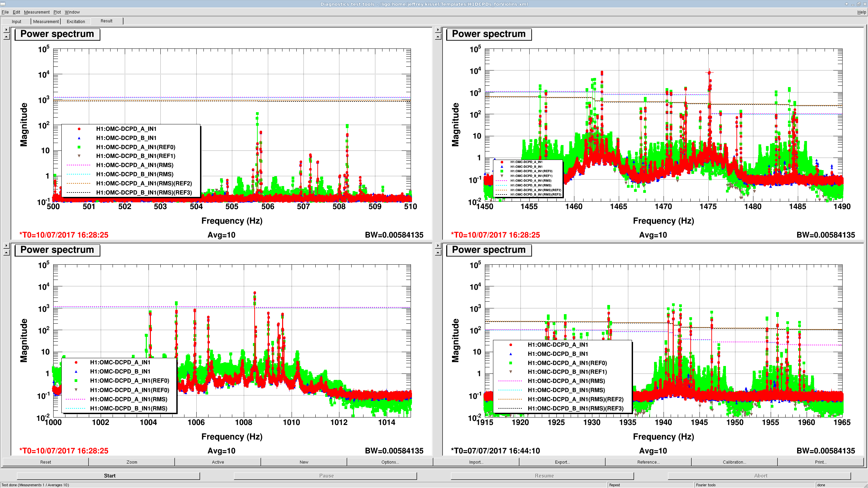Expand right-arrow panel of the 500-510 Hz plot

tap(6, 30)
